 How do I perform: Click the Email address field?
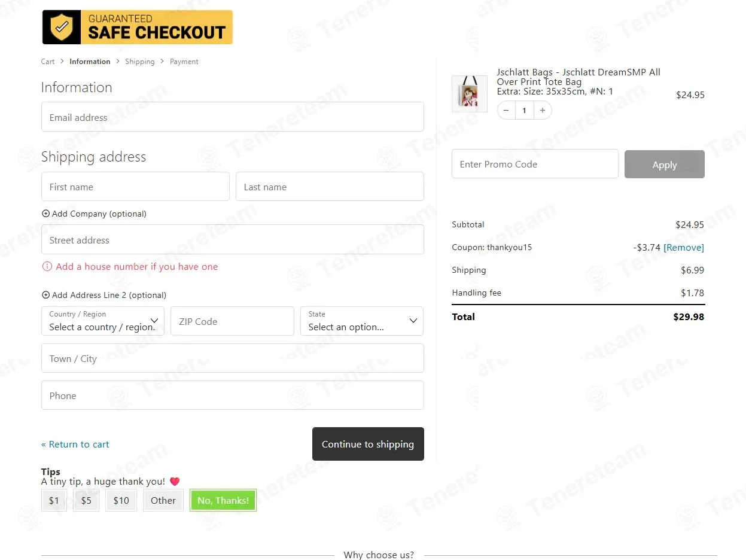click(233, 117)
